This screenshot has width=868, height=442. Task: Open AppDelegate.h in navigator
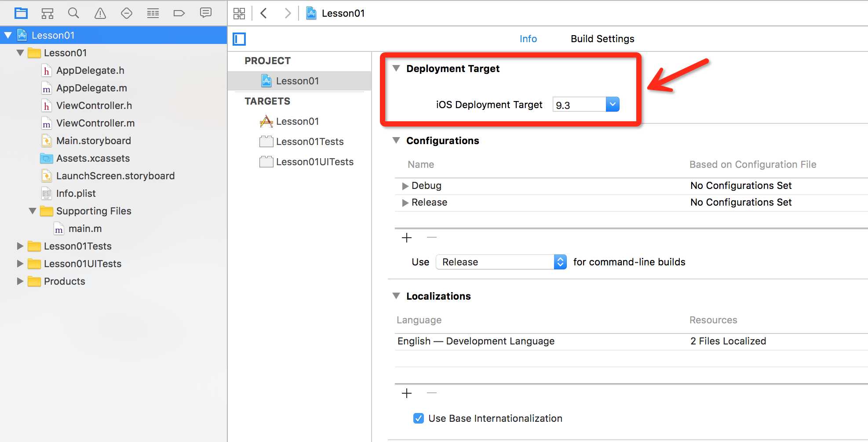pos(90,70)
